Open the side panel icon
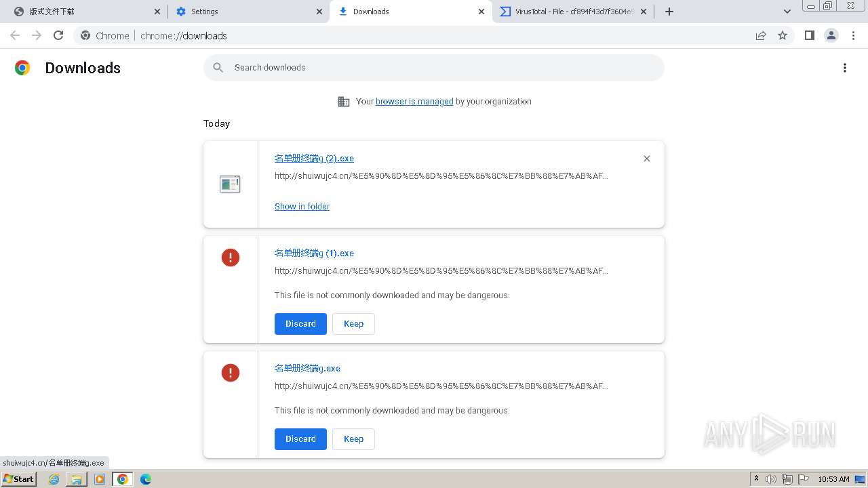 (809, 35)
